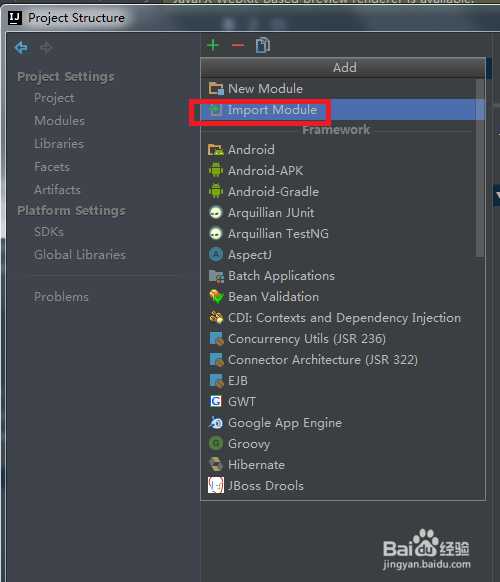Click the green plus Add icon
The height and width of the screenshot is (582, 500).
tap(213, 45)
